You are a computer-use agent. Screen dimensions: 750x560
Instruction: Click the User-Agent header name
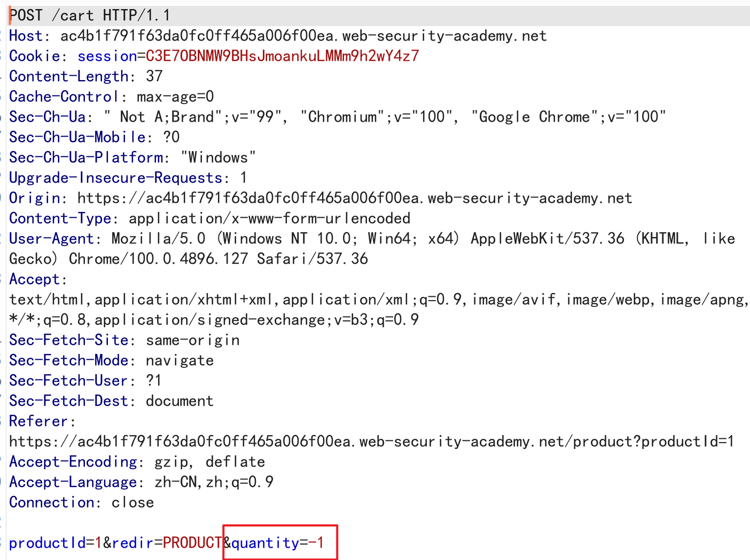(x=51, y=239)
